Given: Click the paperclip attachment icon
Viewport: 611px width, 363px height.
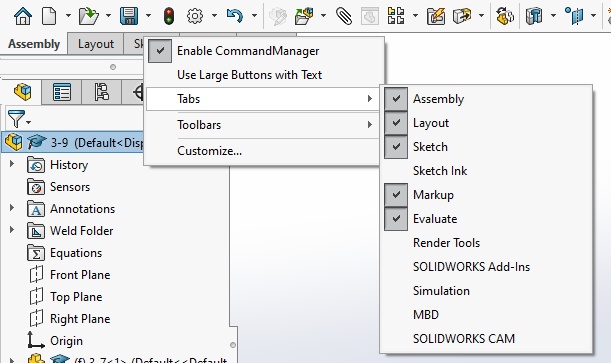Looking at the screenshot, I should 344,16.
